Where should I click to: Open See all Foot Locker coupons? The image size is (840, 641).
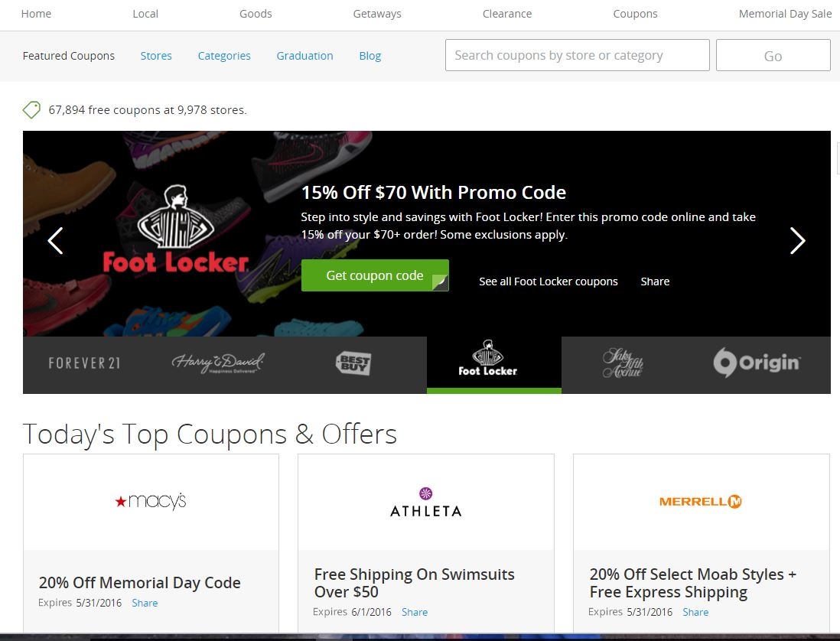(x=548, y=281)
